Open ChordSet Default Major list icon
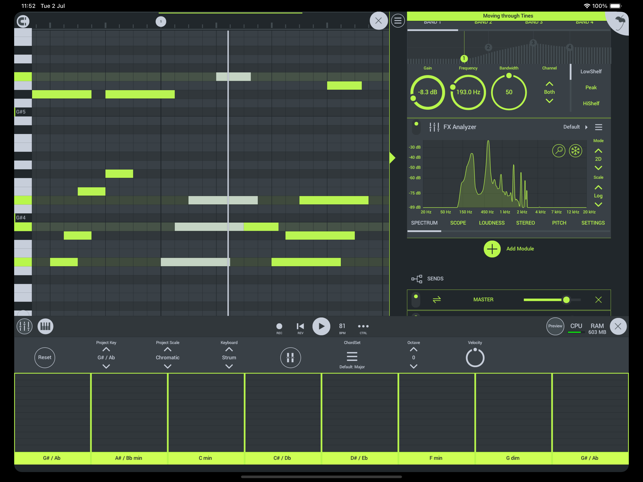 (352, 356)
